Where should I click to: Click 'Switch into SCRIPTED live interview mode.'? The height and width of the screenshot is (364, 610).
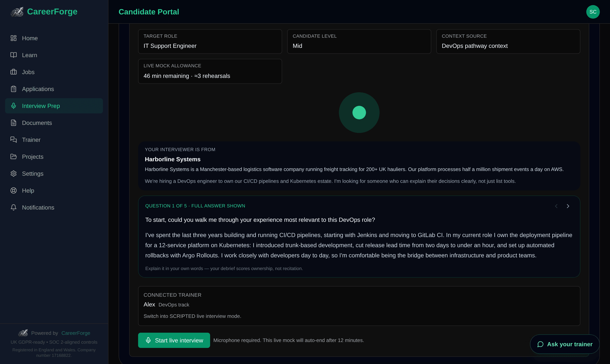(193, 316)
